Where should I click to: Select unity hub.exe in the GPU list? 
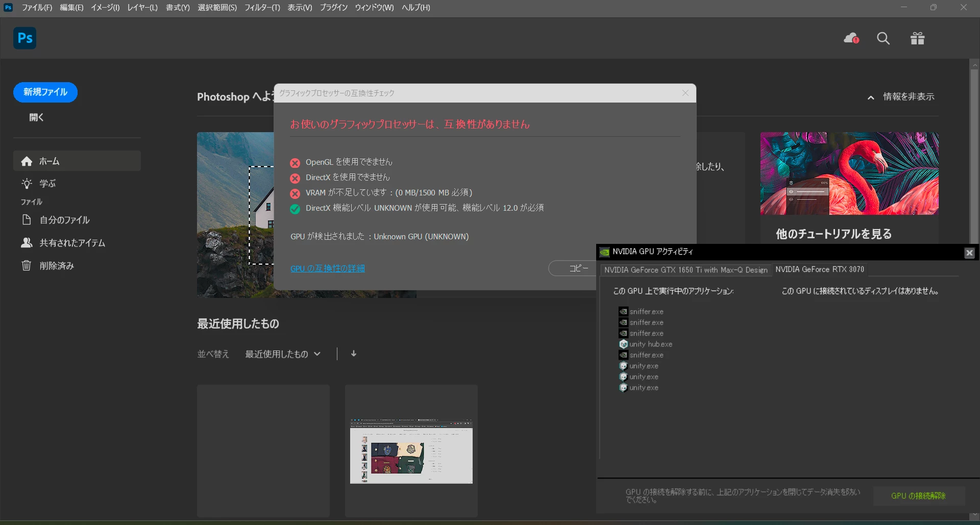pos(646,344)
